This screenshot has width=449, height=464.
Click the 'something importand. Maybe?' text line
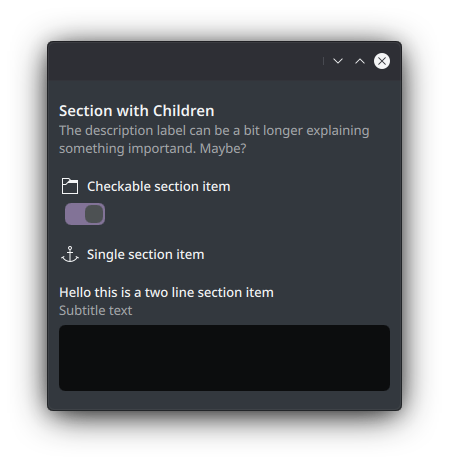[153, 148]
